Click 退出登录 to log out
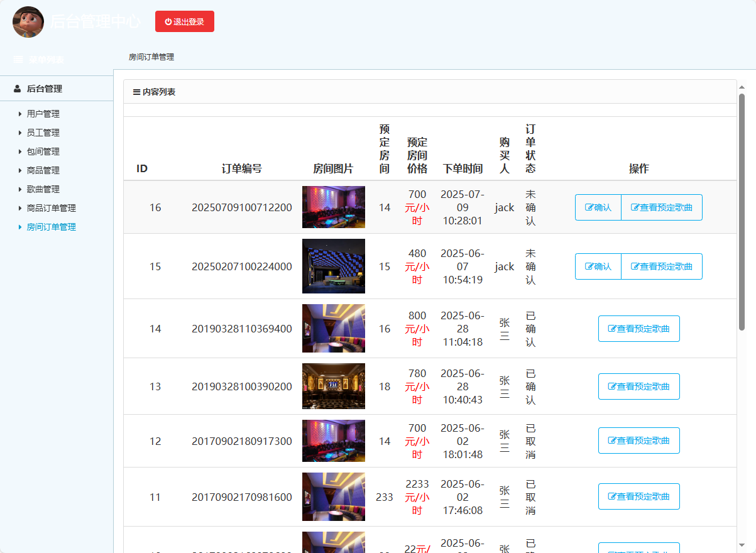This screenshot has width=756, height=553. (185, 21)
